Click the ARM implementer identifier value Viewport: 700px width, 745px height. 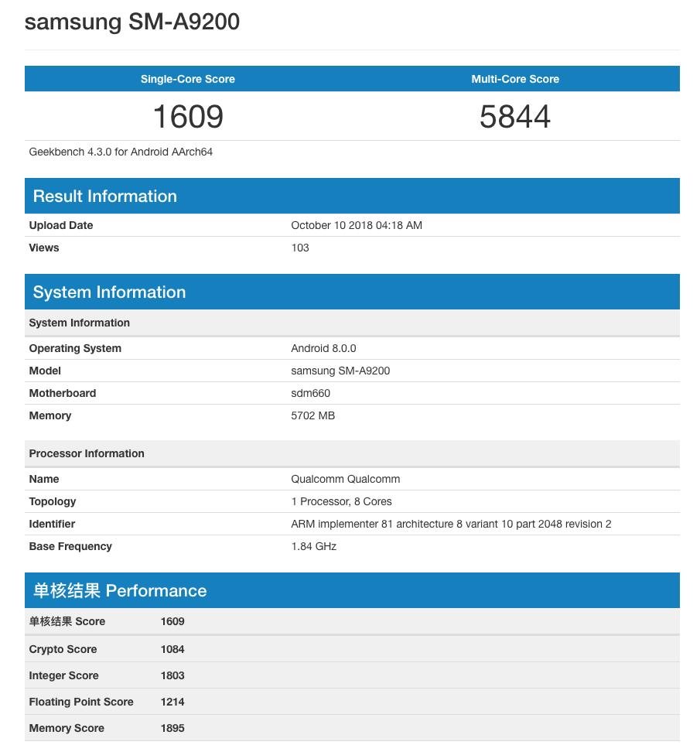click(x=451, y=524)
